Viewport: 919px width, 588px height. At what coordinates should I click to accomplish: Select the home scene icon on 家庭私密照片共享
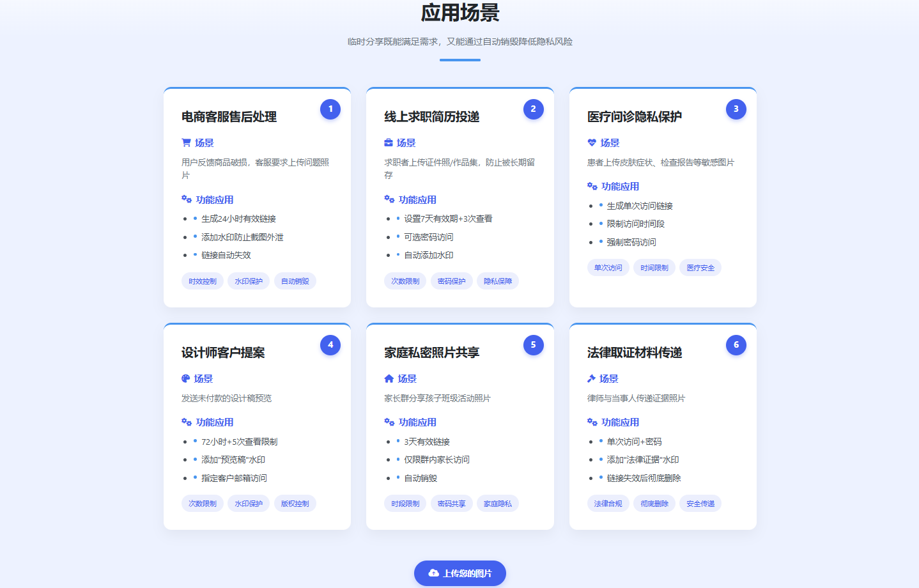click(x=389, y=378)
